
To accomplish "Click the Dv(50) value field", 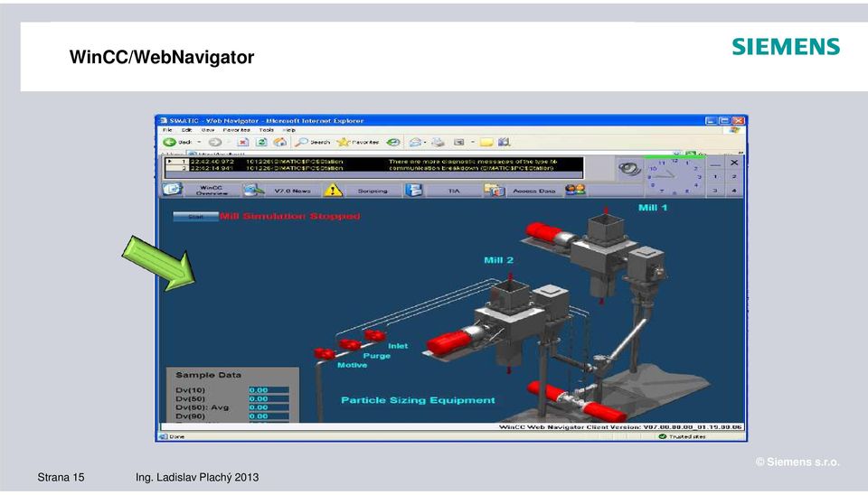I will tap(269, 398).
